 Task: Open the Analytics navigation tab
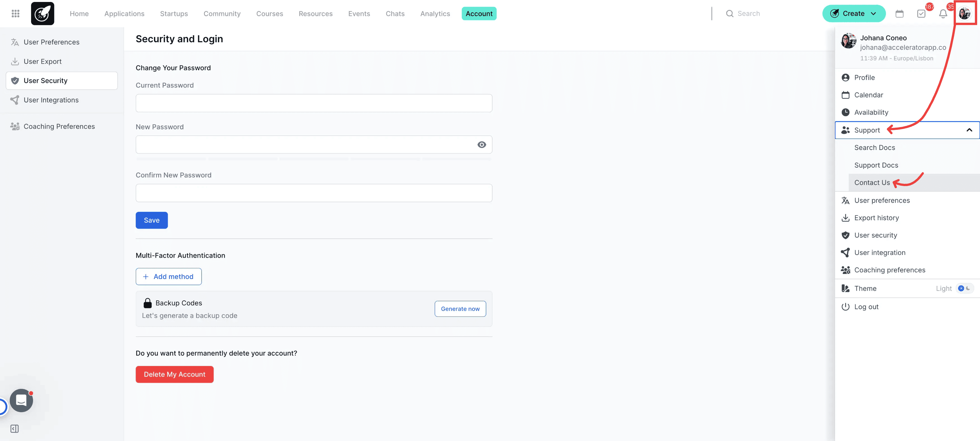pyautogui.click(x=435, y=14)
